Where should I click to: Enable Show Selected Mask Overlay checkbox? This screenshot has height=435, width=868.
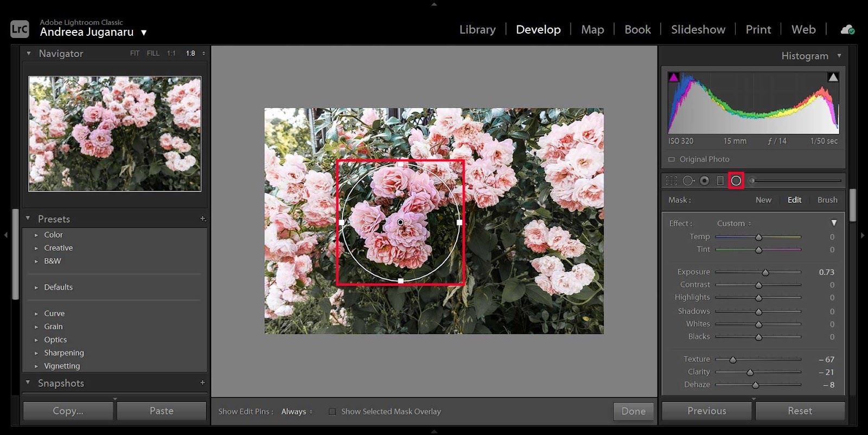[332, 412]
